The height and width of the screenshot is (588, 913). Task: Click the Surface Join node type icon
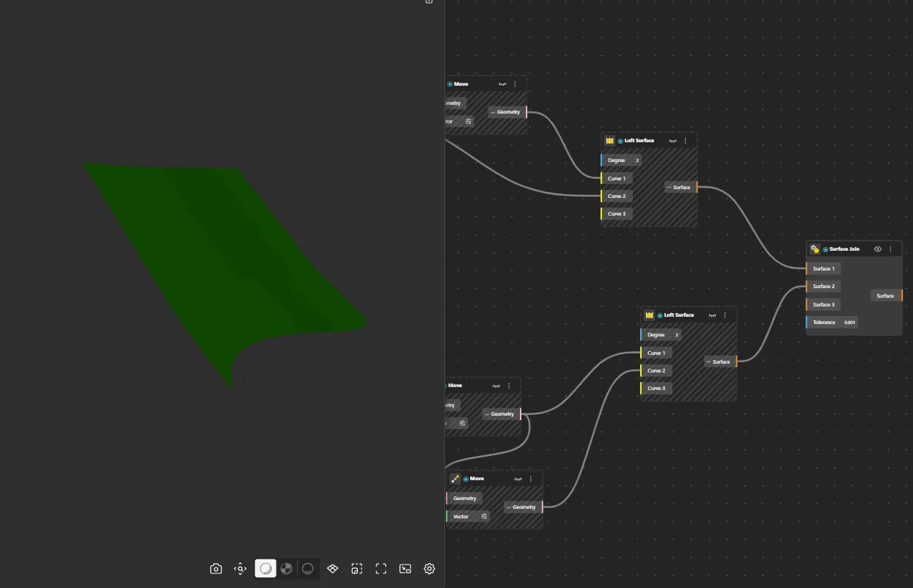pyautogui.click(x=815, y=249)
